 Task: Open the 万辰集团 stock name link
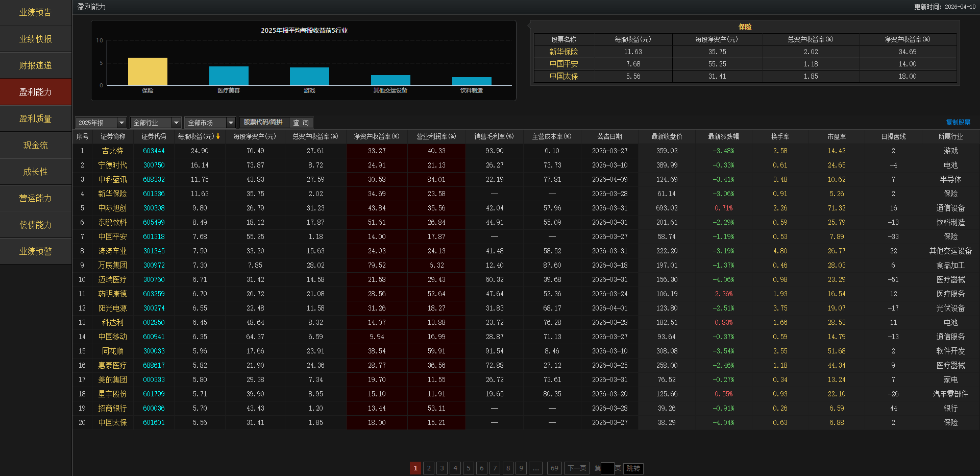(112, 266)
